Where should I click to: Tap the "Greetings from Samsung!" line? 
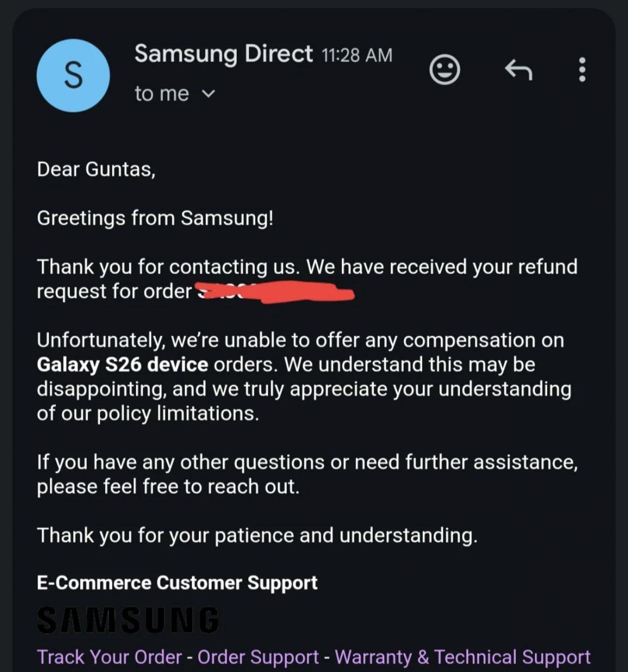(155, 218)
